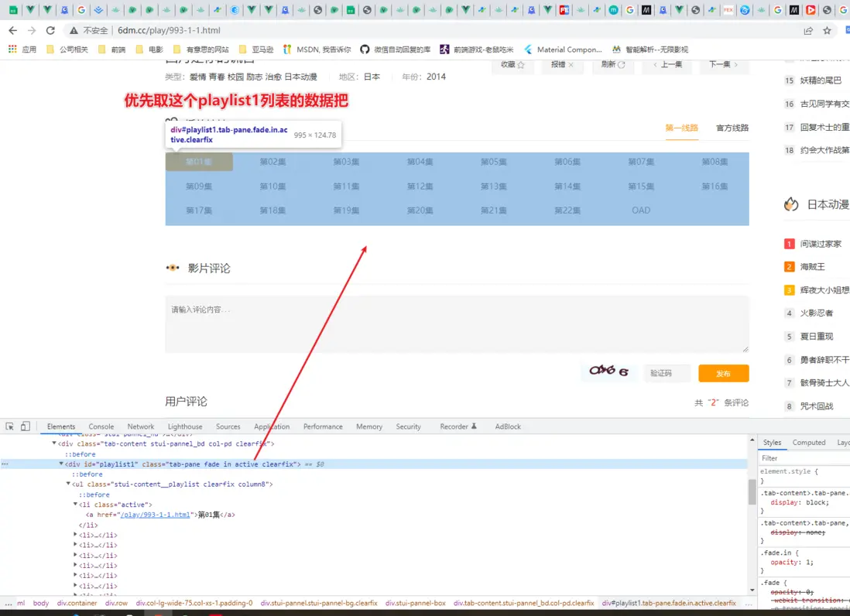
Task: Open the 公司相关 bookmark folder
Action: tap(67, 50)
